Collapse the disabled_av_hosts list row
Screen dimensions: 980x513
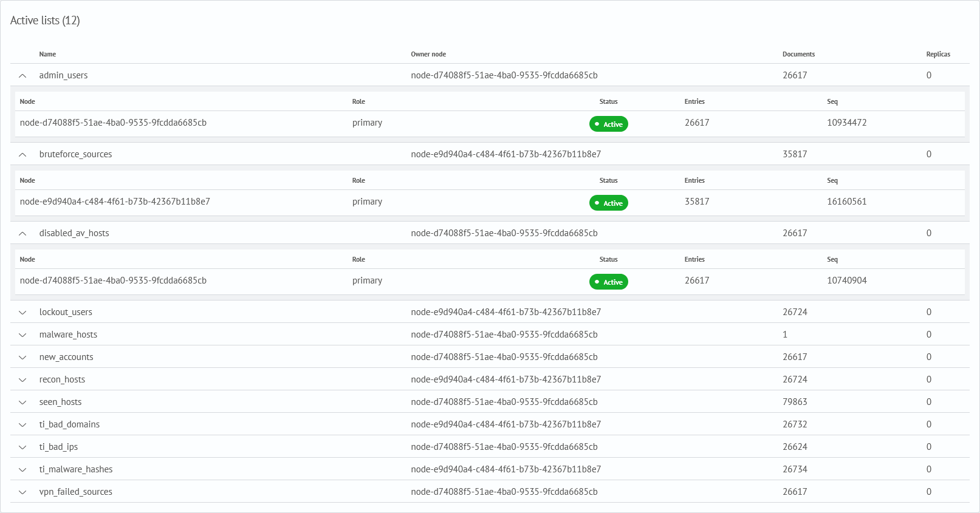click(22, 234)
